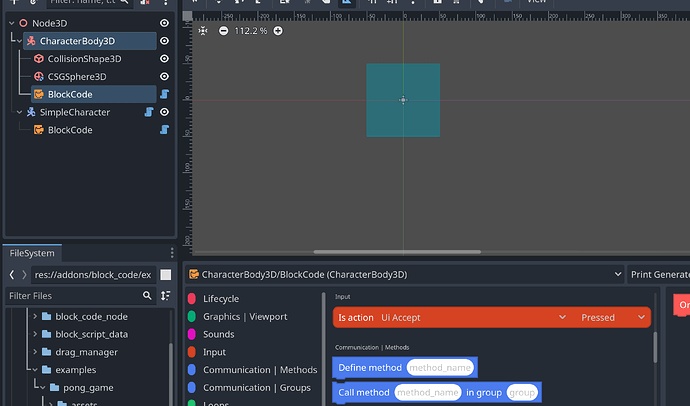Toggle CSGSphere3D visibility eye

point(165,77)
